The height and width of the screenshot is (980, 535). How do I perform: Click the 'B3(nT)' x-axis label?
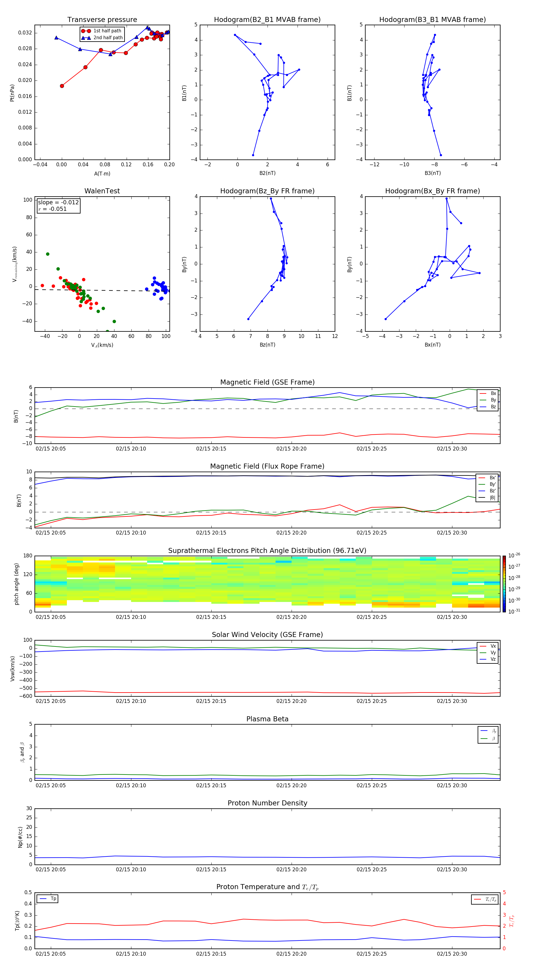click(x=432, y=173)
